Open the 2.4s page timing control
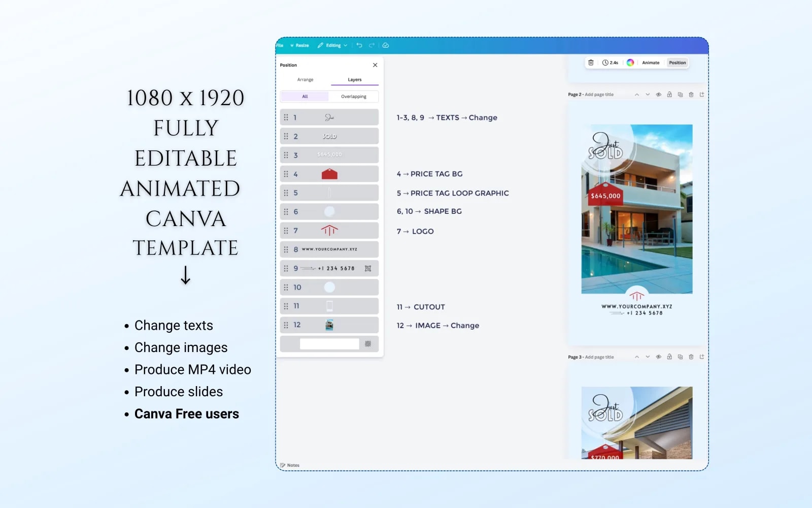The width and height of the screenshot is (812, 508). [x=611, y=62]
